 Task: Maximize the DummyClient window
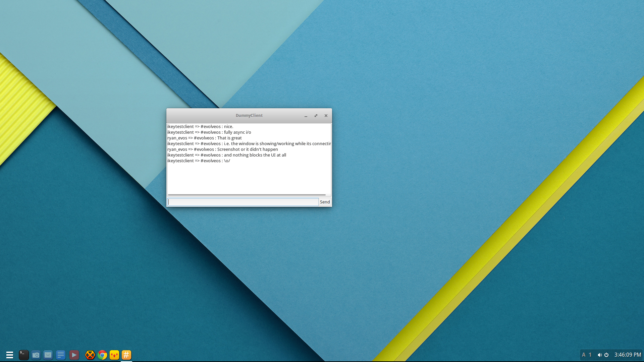[x=316, y=116]
